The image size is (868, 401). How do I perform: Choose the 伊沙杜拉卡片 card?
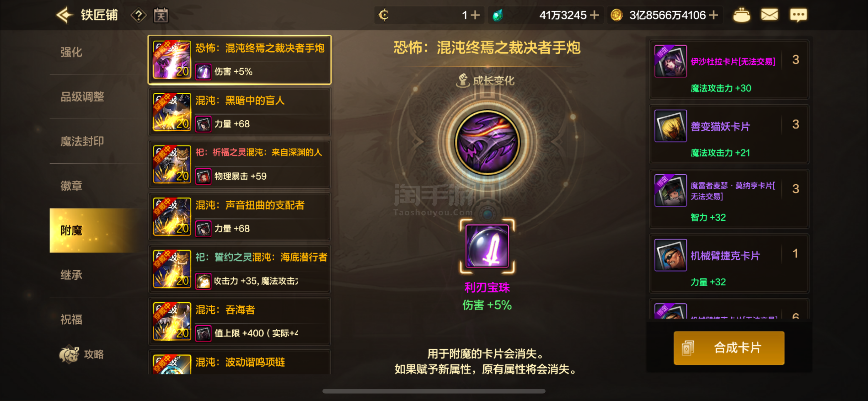(x=729, y=69)
